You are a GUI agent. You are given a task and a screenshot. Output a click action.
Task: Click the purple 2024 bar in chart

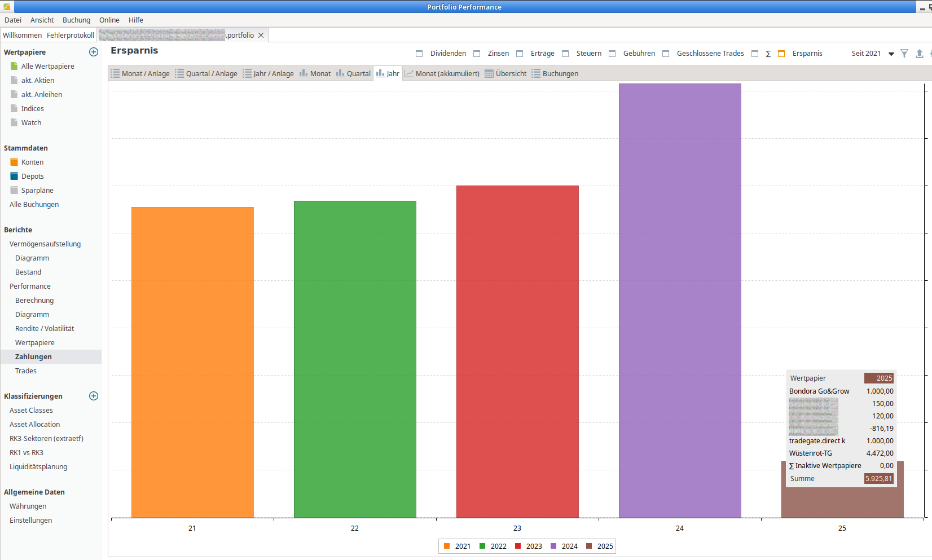tap(680, 301)
